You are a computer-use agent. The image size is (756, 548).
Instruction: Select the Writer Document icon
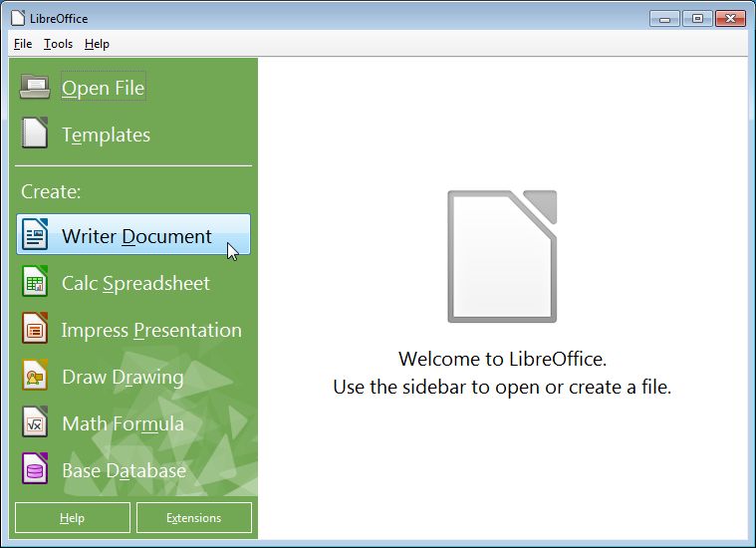(x=35, y=235)
